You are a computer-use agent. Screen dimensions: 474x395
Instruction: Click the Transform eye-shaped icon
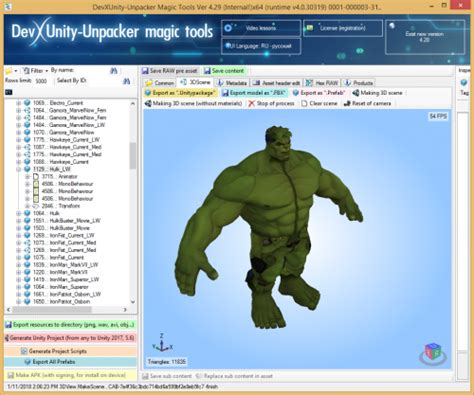(x=36, y=206)
